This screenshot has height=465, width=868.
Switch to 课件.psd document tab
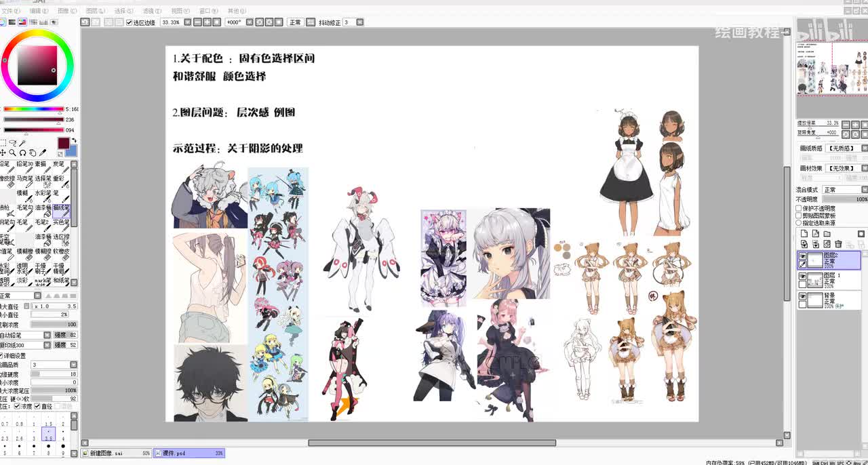click(x=189, y=453)
